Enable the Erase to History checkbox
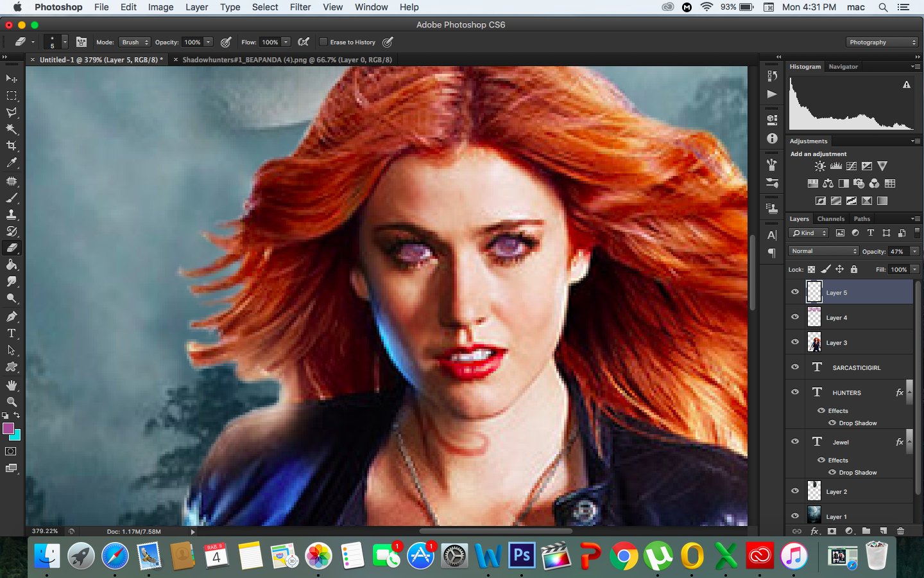Viewport: 924px width, 578px height. (323, 42)
